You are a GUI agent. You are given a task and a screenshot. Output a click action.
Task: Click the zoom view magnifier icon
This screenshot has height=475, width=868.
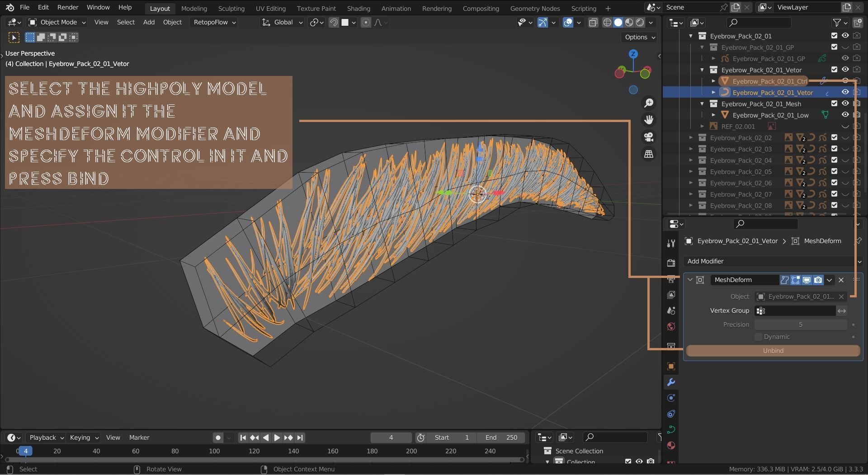649,103
